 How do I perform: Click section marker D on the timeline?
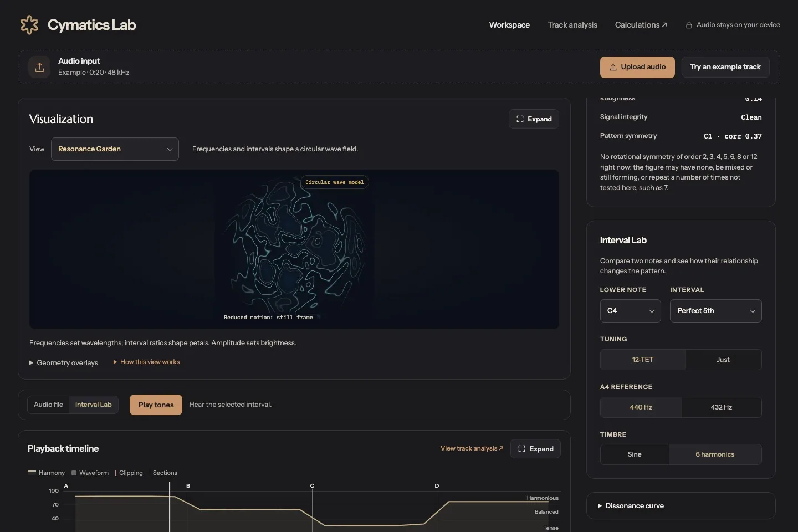pos(437,486)
